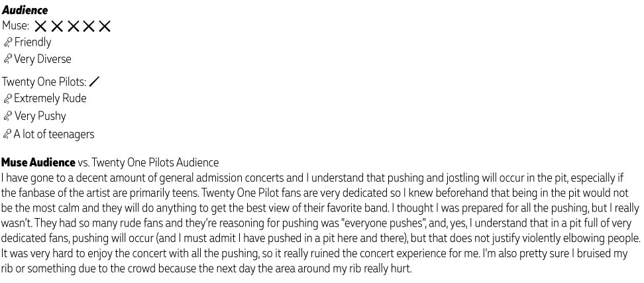Click the Twenty One Pilots: rating label

point(44,82)
